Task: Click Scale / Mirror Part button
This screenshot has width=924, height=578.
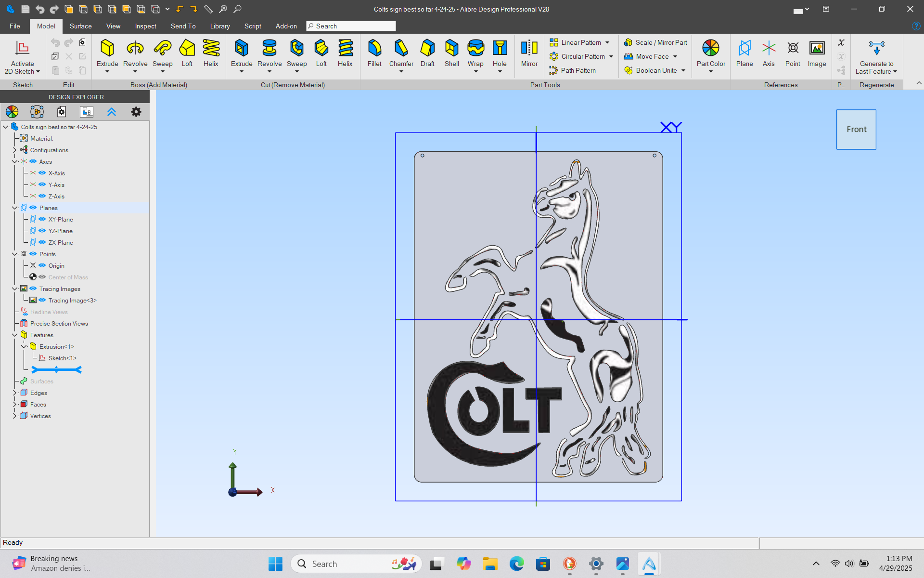Action: click(x=655, y=42)
